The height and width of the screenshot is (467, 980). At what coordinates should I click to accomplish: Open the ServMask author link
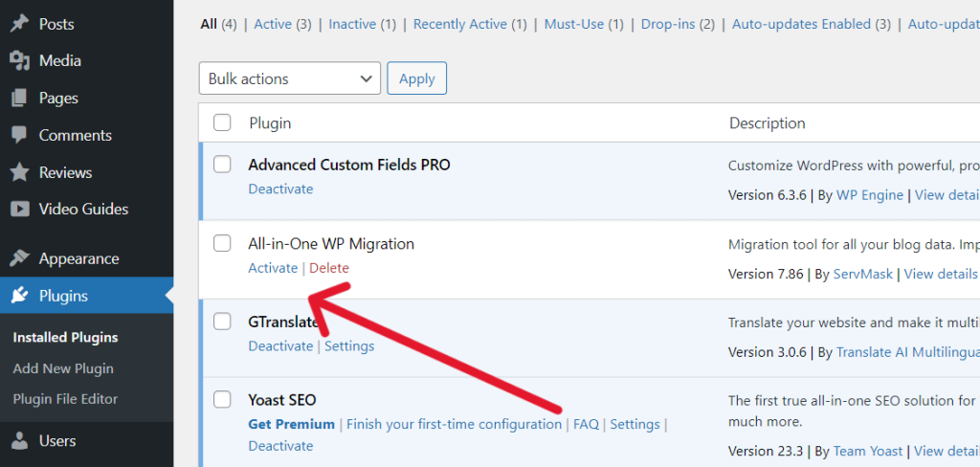[865, 273]
